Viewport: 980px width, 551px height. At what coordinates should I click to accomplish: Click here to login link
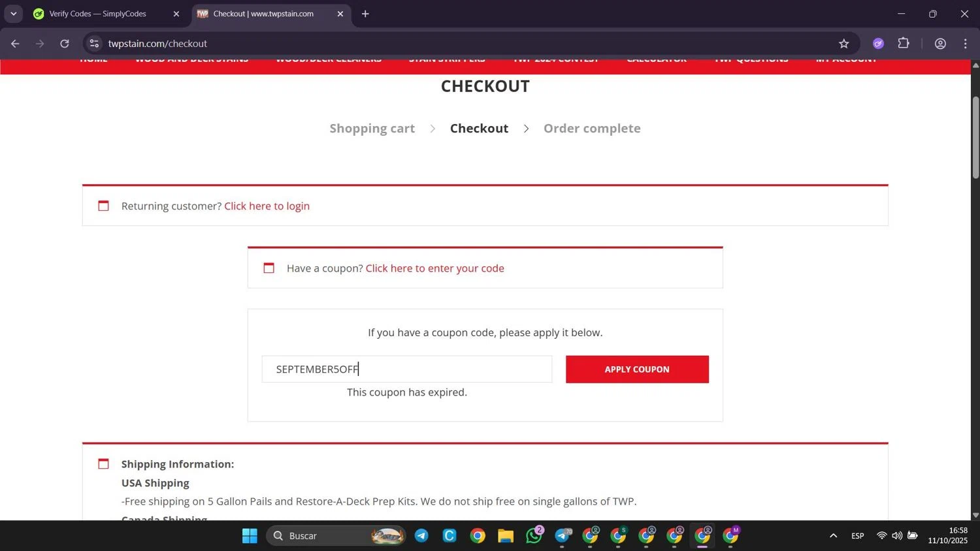(267, 206)
